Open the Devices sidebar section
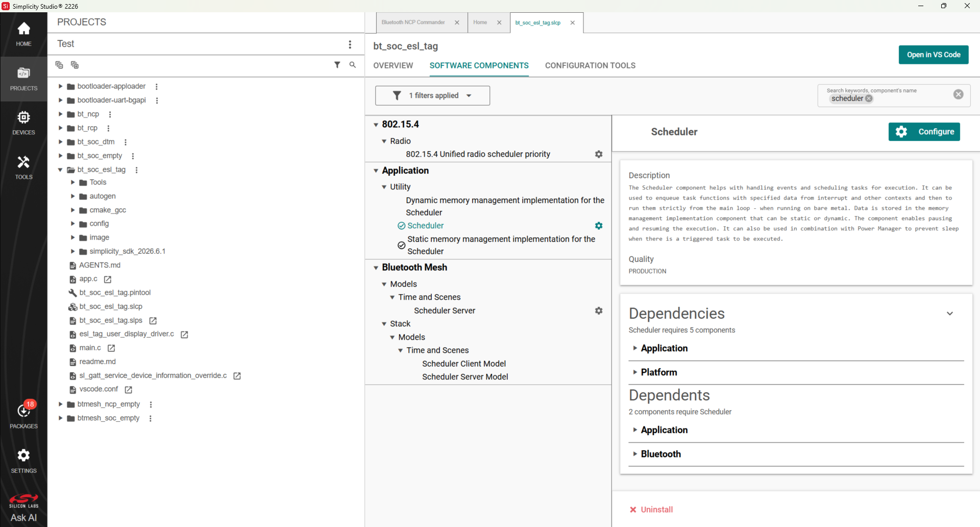The image size is (980, 527). click(23, 123)
